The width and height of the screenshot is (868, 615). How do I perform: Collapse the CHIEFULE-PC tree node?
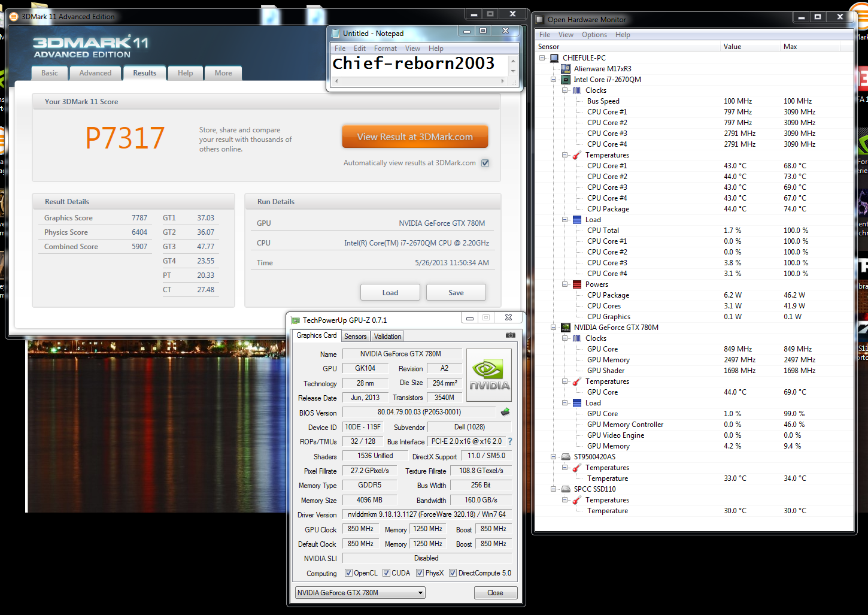point(542,58)
